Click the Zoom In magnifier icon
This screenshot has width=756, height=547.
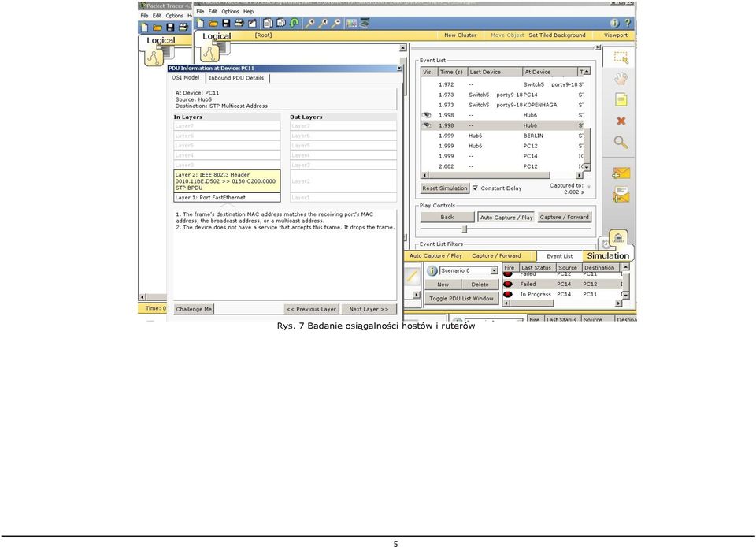(x=310, y=23)
